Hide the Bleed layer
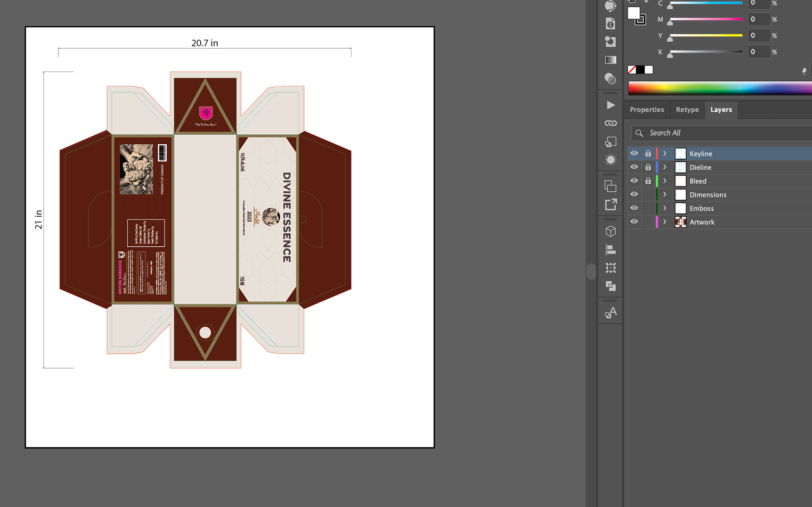 click(x=634, y=180)
